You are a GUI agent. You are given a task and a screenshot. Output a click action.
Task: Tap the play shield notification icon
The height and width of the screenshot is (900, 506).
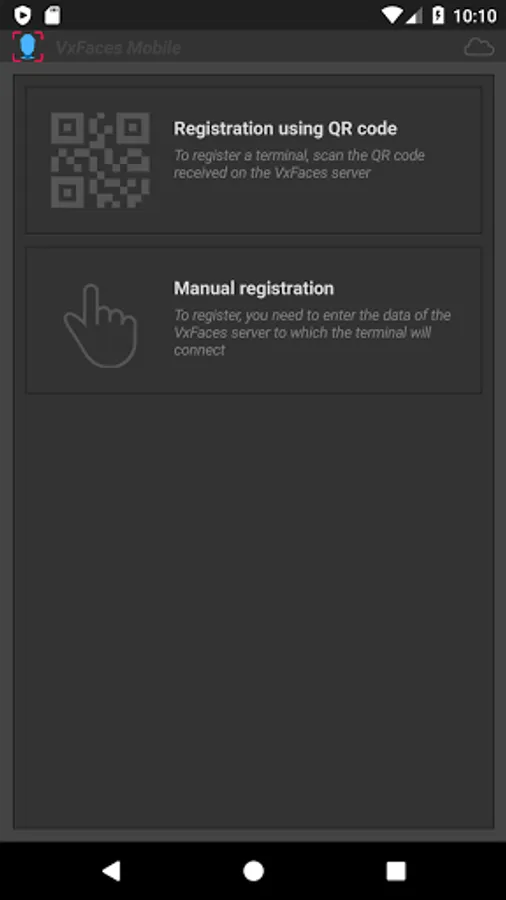(22, 15)
